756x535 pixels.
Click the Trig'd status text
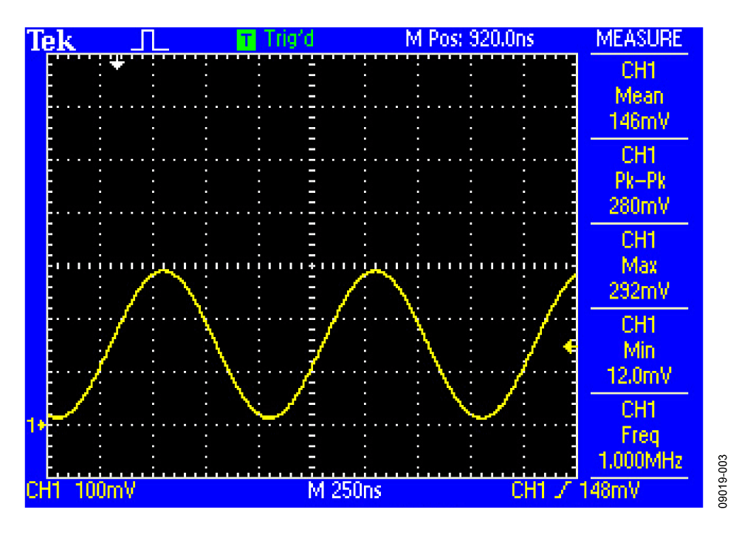pyautogui.click(x=289, y=39)
